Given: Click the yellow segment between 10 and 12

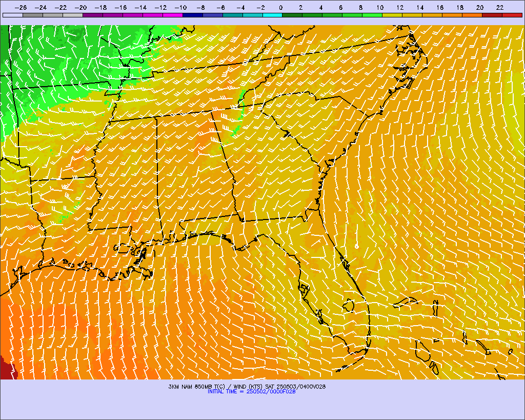Looking at the screenshot, I should tap(392, 15).
